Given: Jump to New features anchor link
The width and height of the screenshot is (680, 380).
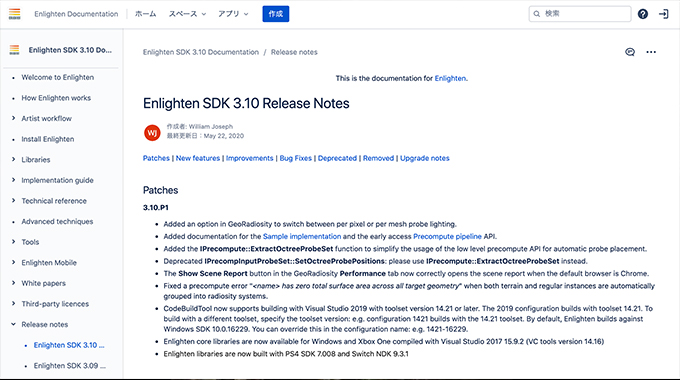Looking at the screenshot, I should point(198,158).
